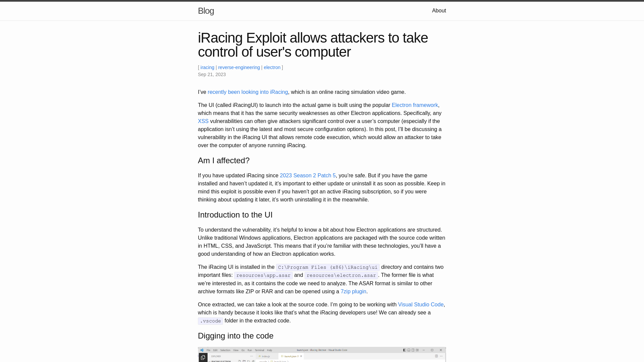Screen dimensions: 644x362
Task: Click the Blog home link
Action: click(206, 11)
